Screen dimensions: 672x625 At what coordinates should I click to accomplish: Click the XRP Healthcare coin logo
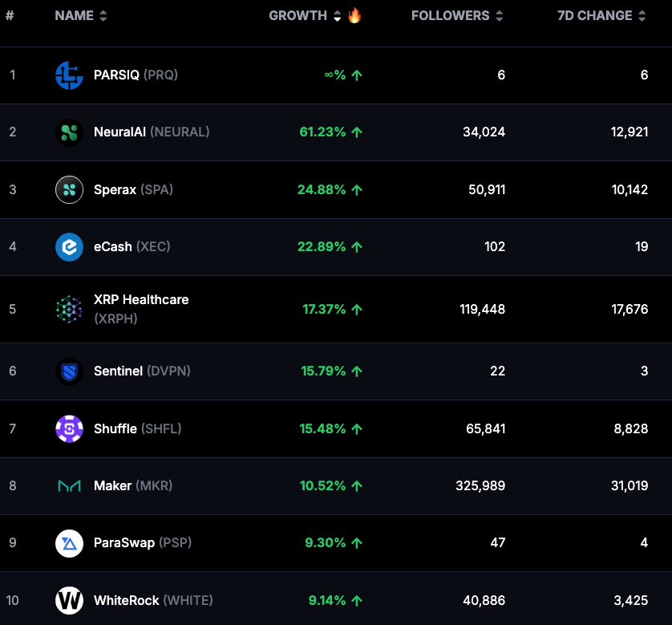click(69, 309)
